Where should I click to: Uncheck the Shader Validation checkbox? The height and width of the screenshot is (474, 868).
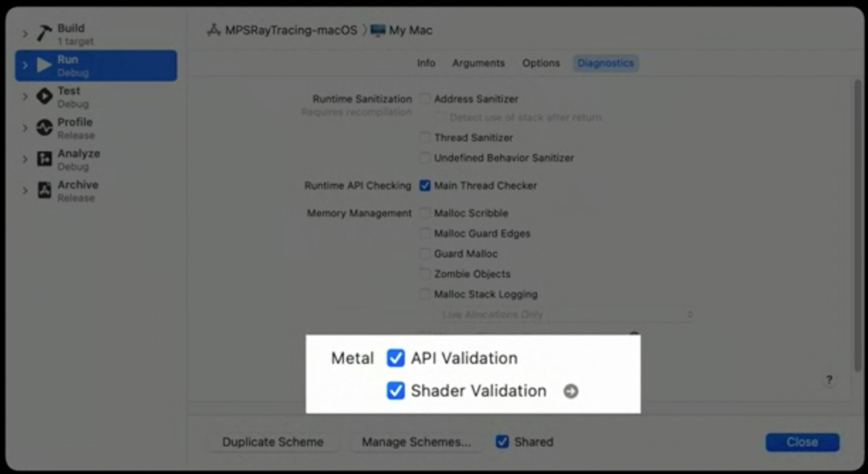click(x=395, y=391)
